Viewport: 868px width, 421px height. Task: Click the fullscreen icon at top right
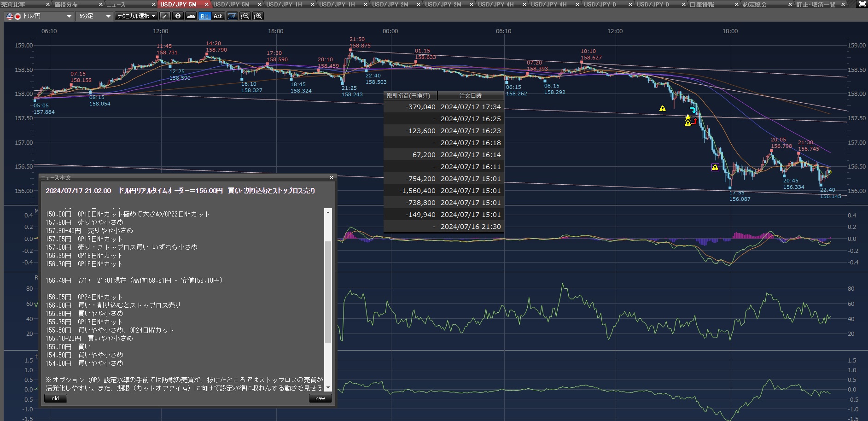tap(862, 4)
